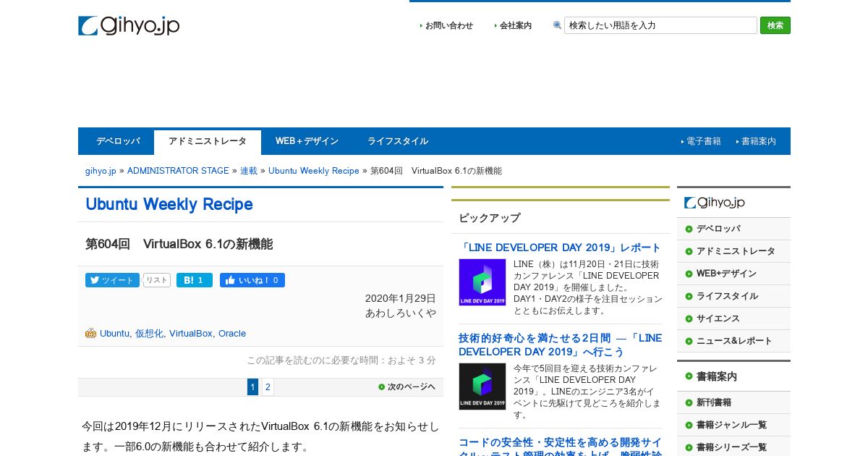Open 「LINE DEVELOPER DAY 2019」レポート article
This screenshot has width=868, height=456.
560,248
